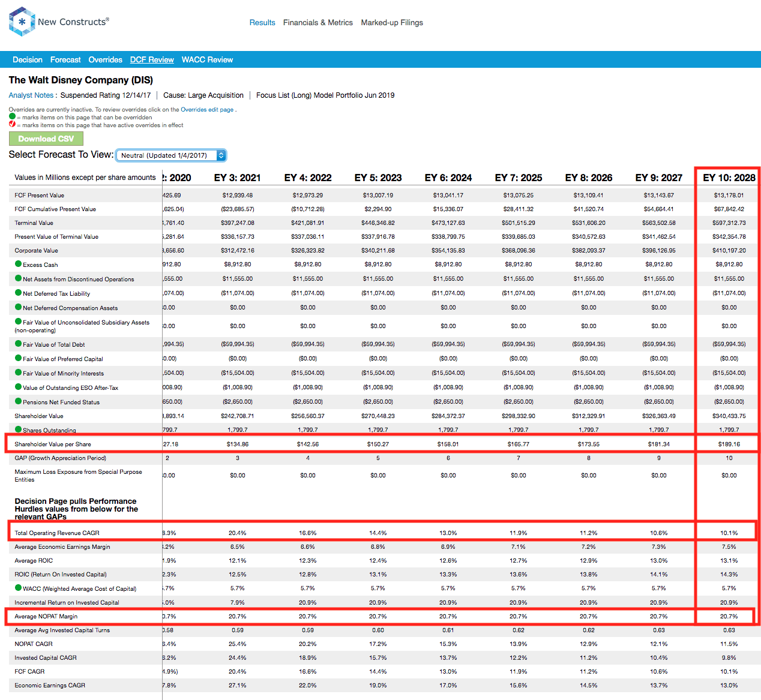Click the EY 9: 2027 column header
The height and width of the screenshot is (700, 761).
click(659, 178)
